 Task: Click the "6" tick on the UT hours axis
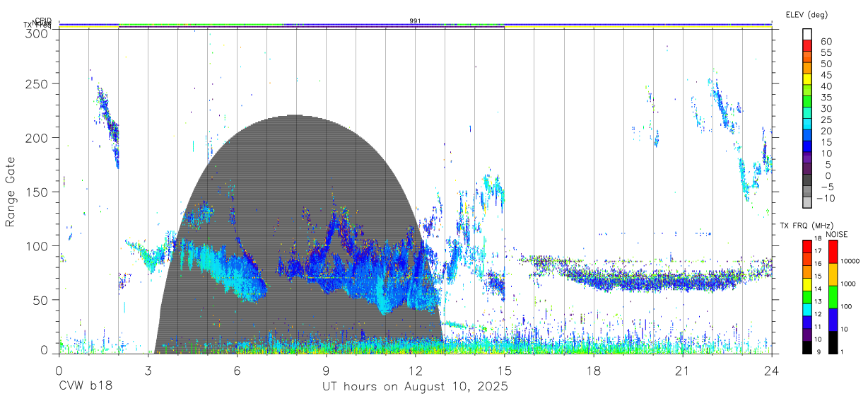point(237,371)
